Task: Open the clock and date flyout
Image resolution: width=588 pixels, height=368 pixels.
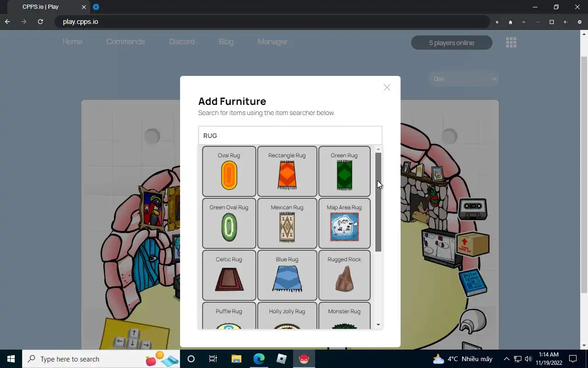Action: click(548, 359)
